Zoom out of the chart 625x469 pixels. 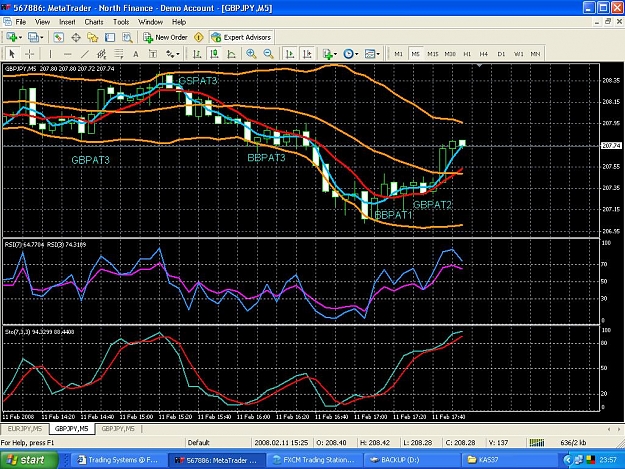(x=268, y=54)
